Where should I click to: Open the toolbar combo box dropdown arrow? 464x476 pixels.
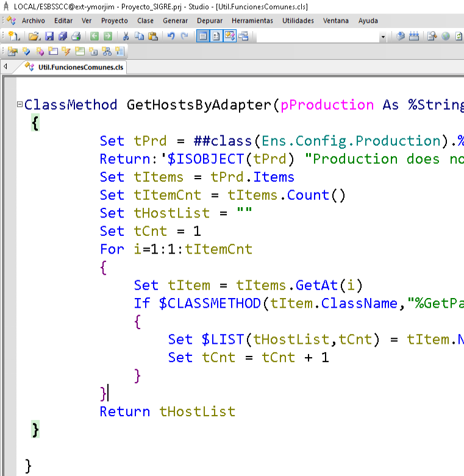coord(383,37)
